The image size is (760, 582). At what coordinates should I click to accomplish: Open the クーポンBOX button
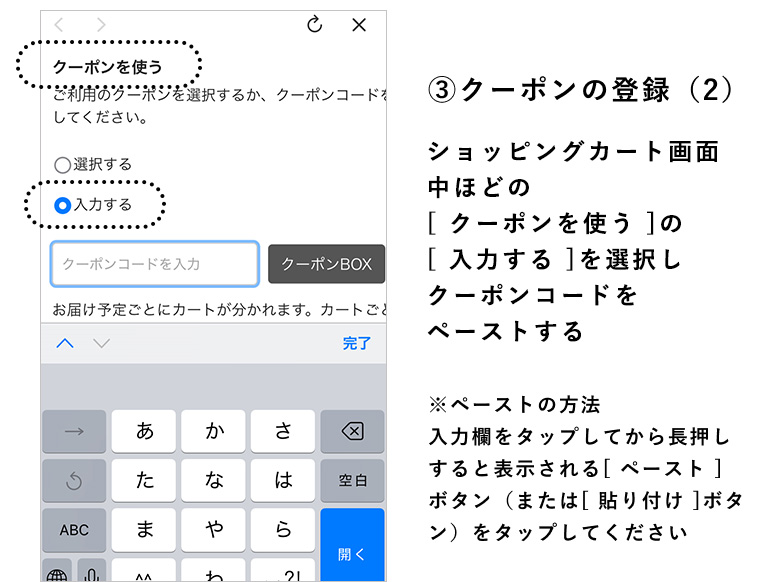tap(326, 264)
